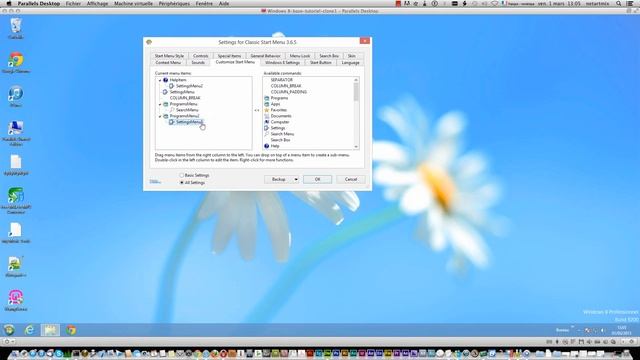Click the Favorites star icon
The image size is (640, 360).
267,110
